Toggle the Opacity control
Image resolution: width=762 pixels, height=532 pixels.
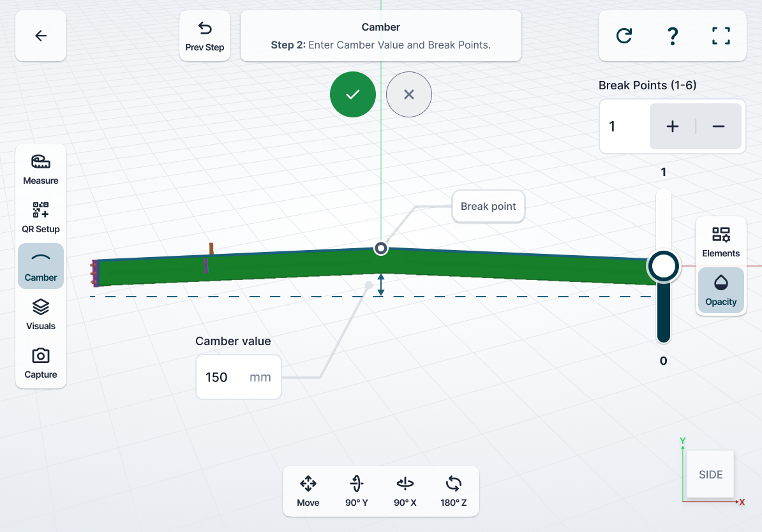coord(721,290)
